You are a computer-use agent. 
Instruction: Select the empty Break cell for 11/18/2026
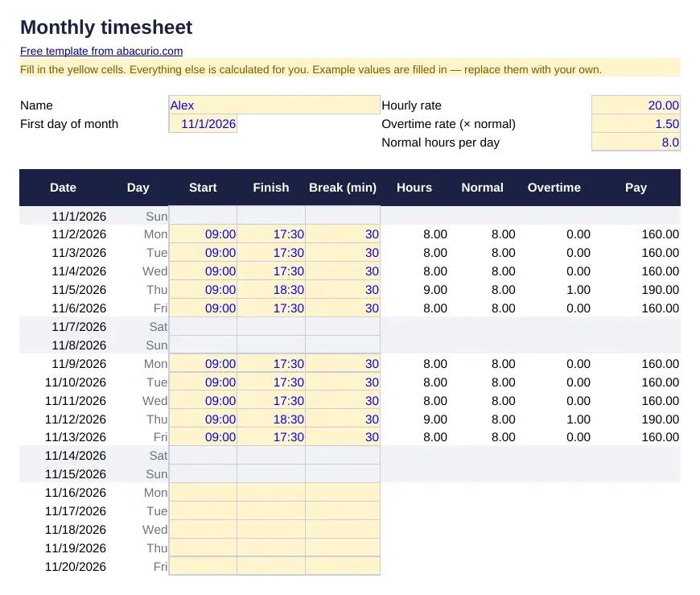click(x=343, y=529)
